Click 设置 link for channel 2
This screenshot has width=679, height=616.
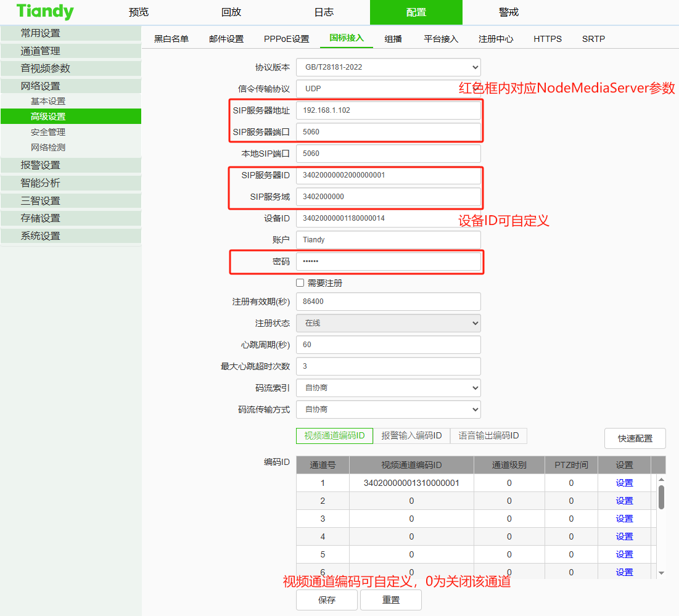pos(624,501)
